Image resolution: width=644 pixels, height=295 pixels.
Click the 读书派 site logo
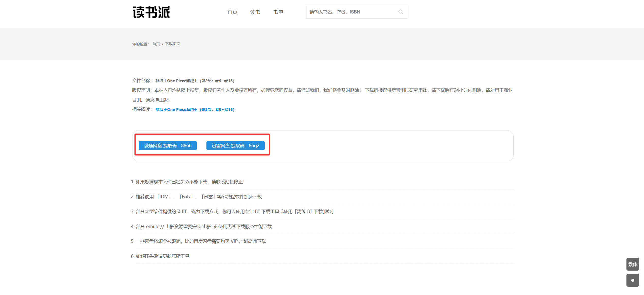click(x=151, y=12)
